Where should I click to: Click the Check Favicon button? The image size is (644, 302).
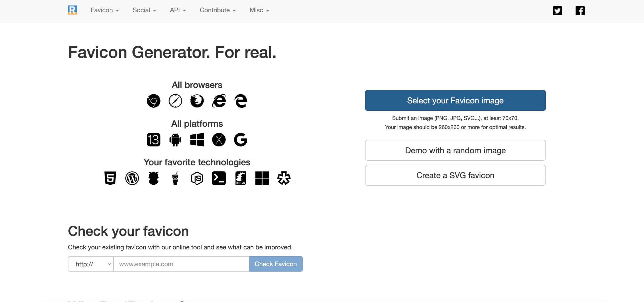(x=276, y=264)
